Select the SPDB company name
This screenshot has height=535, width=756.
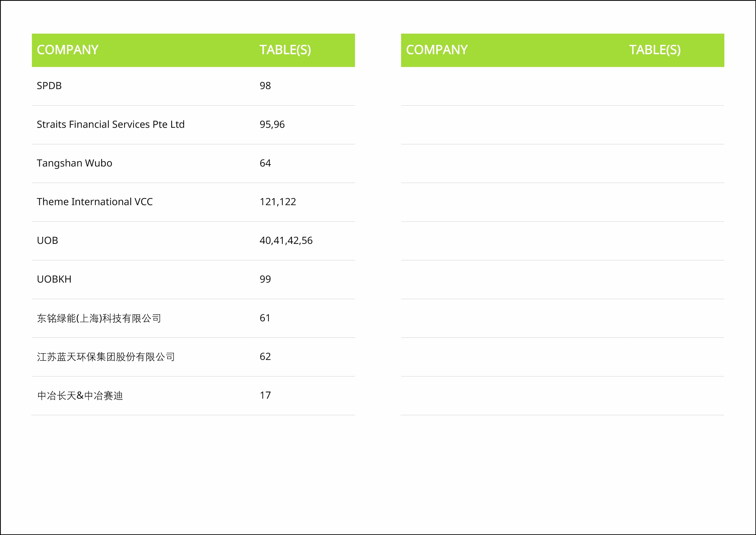click(x=49, y=86)
